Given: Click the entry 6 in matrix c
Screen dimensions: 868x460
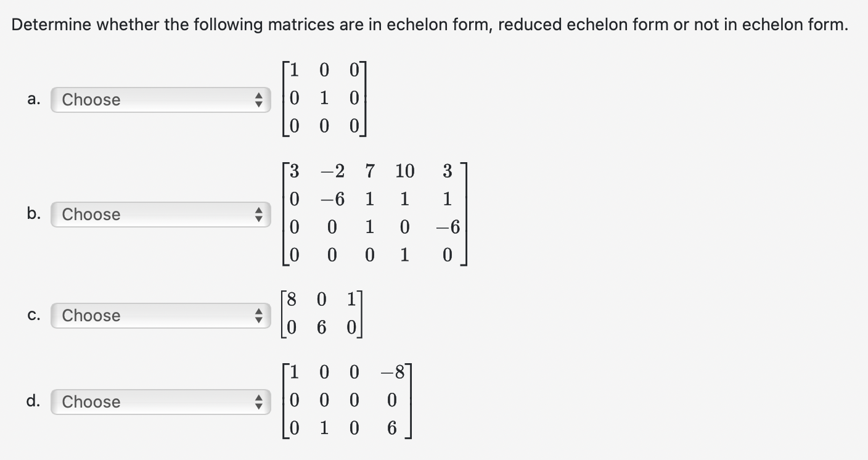Looking at the screenshot, I should coord(321,325).
